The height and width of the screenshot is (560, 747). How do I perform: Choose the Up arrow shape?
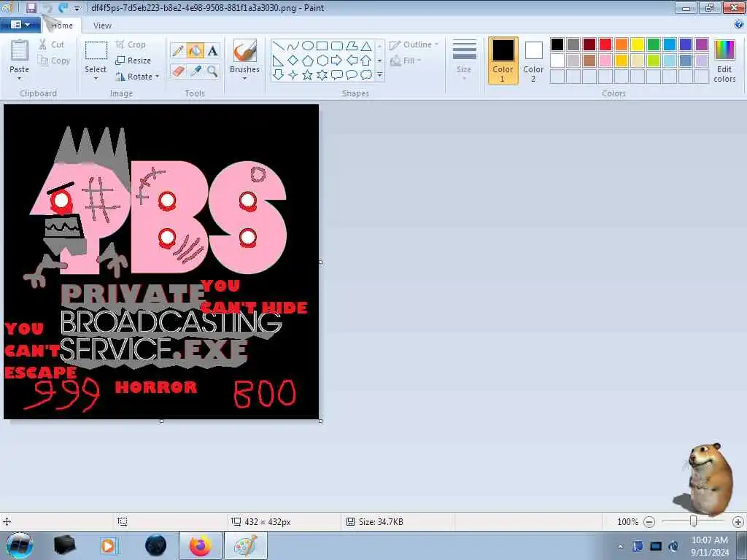(366, 61)
